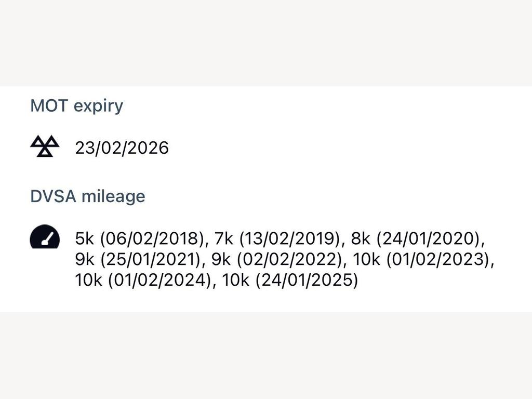Select the (06/02/2018) test date
Viewport: 532px width, 399px height.
152,238
